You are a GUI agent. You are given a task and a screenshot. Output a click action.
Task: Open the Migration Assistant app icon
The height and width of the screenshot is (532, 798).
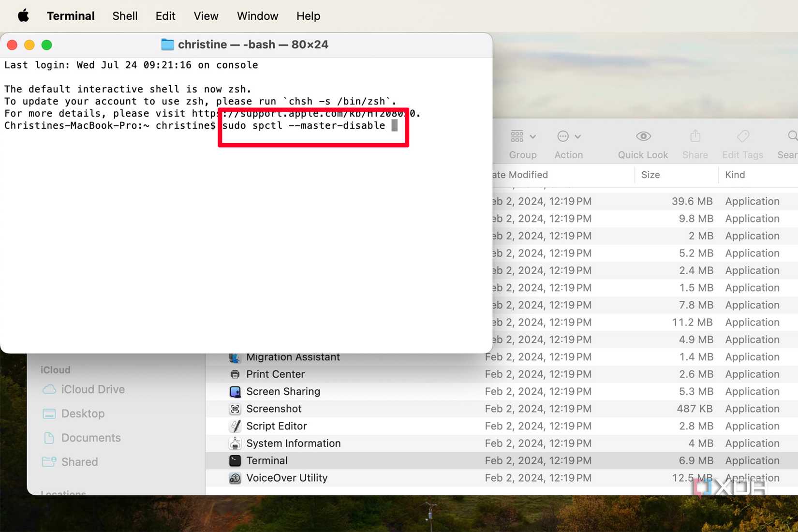(236, 357)
